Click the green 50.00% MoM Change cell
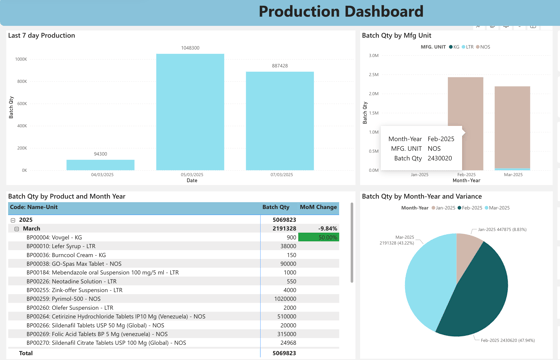 point(318,238)
